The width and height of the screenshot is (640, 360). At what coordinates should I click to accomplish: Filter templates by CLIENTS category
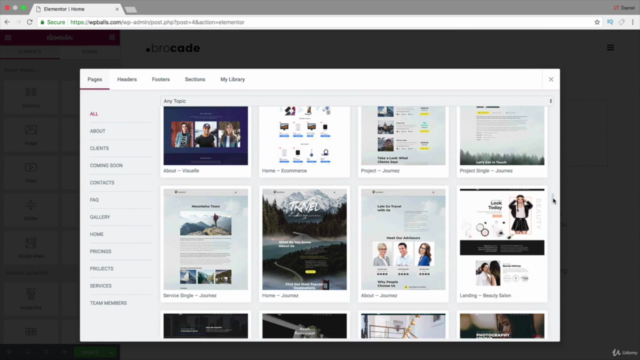point(99,148)
